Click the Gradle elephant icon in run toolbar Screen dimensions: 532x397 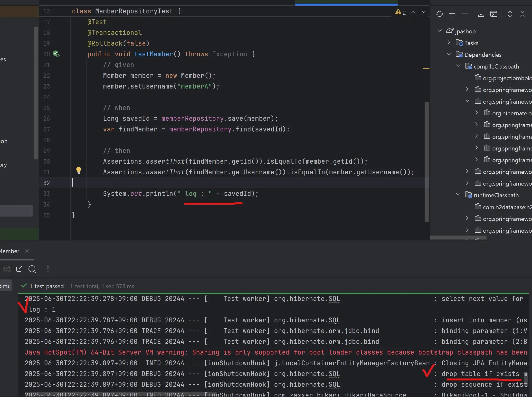7,269
